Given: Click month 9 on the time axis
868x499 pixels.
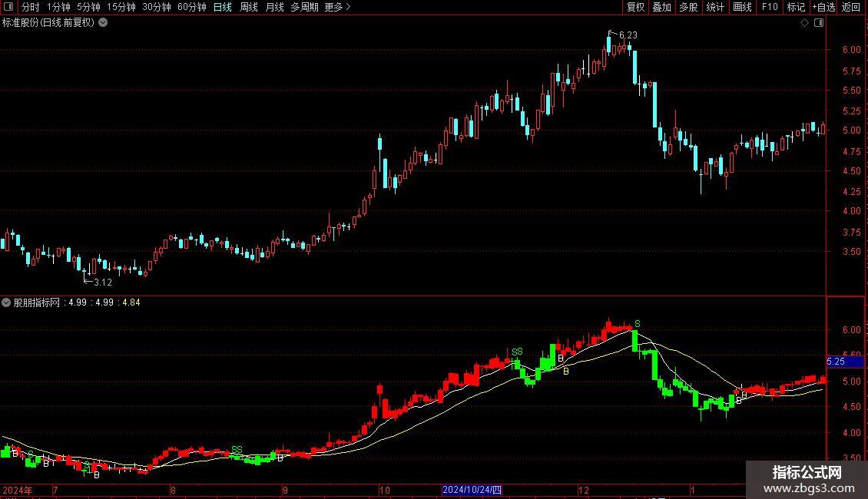Looking at the screenshot, I should [x=285, y=490].
